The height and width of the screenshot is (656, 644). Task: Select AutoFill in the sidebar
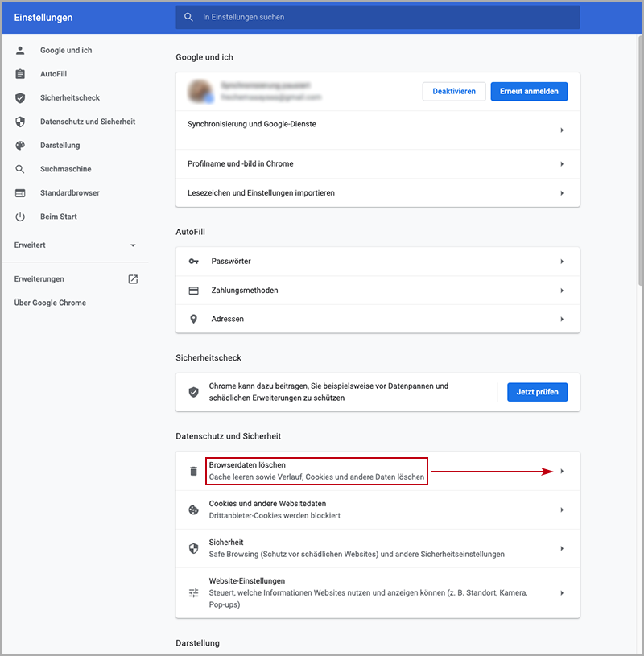click(x=54, y=74)
